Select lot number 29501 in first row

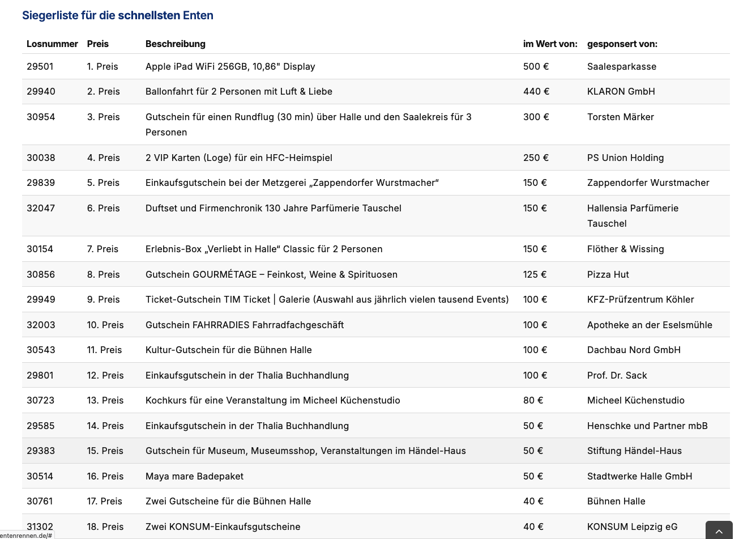40,66
